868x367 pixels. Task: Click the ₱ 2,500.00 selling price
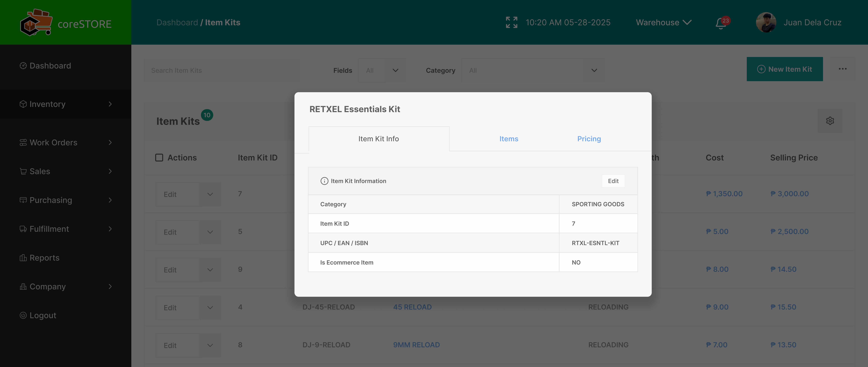point(790,231)
